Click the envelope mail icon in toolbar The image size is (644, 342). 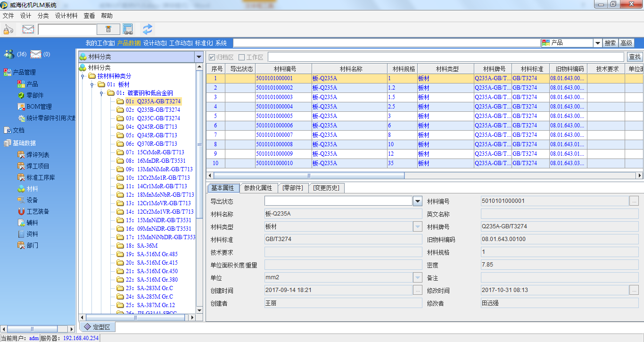click(x=28, y=29)
